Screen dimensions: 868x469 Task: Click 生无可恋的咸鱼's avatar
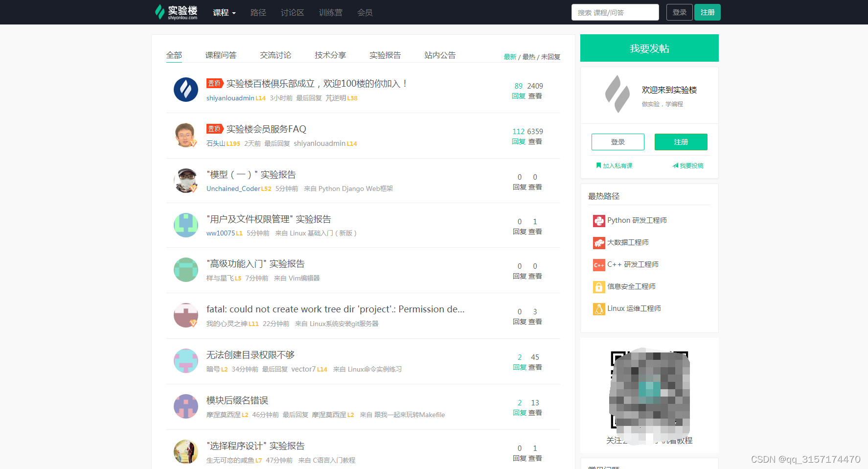coord(186,452)
